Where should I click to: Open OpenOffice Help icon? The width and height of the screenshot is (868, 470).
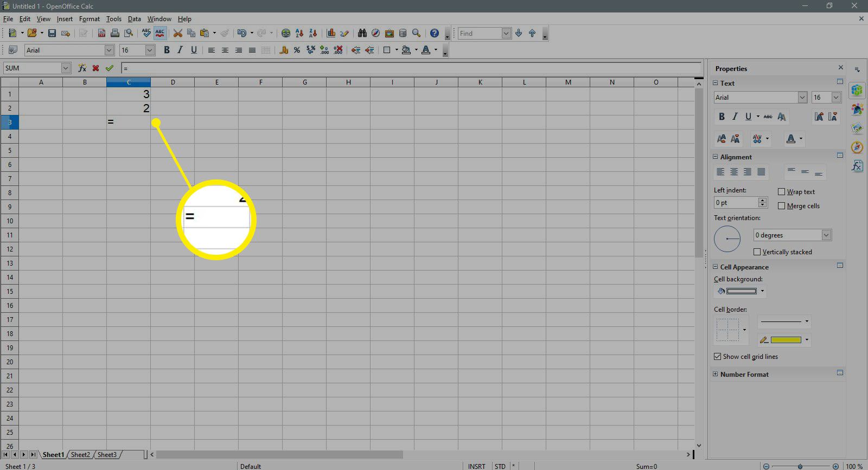434,33
